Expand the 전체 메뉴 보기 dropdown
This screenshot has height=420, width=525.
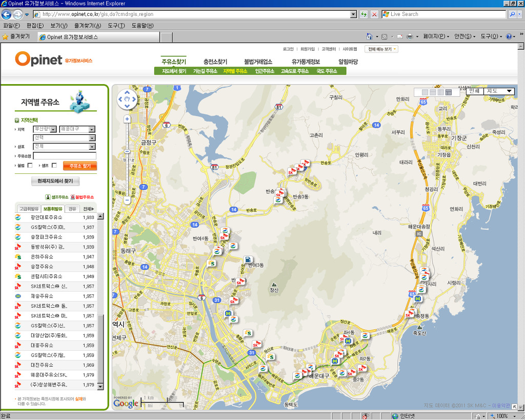click(381, 49)
